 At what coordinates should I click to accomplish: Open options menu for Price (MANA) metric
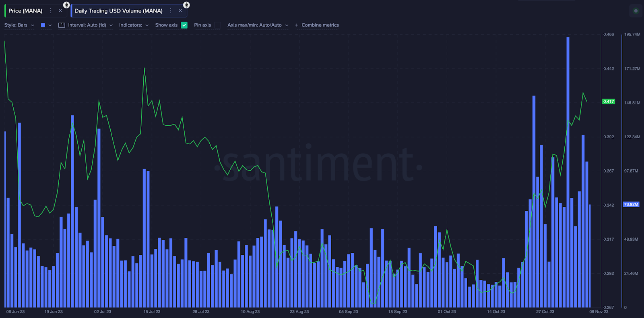point(51,11)
